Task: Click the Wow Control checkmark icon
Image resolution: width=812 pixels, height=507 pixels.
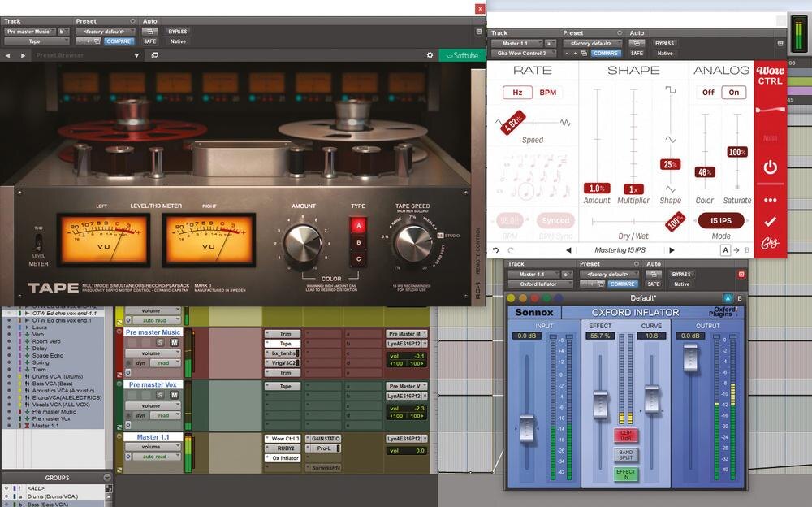Action: click(770, 221)
